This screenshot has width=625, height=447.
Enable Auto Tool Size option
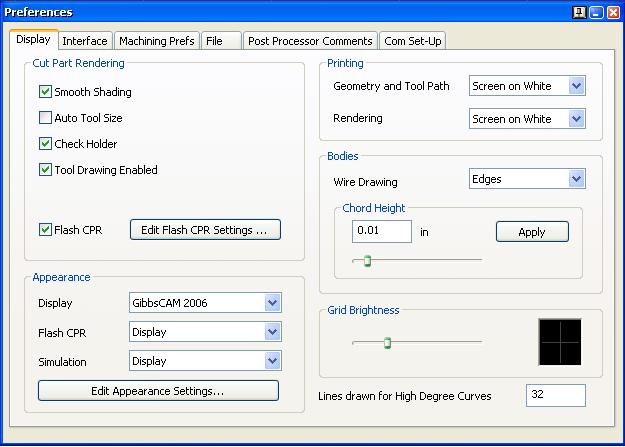(x=45, y=118)
